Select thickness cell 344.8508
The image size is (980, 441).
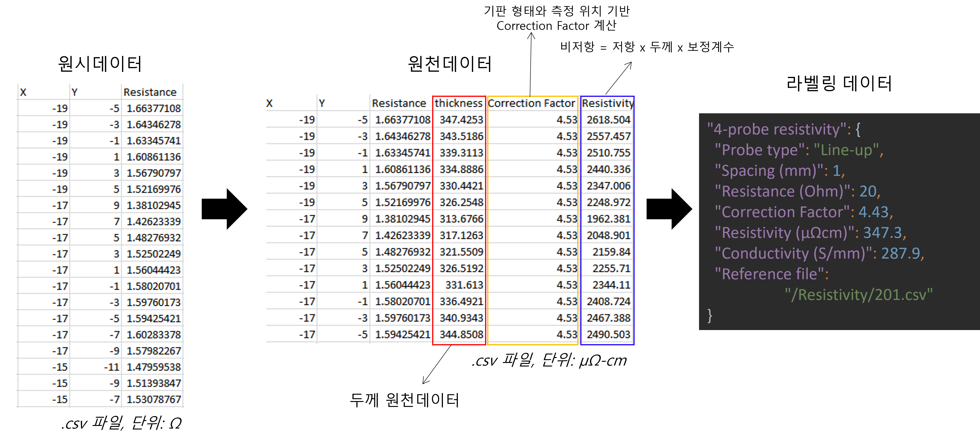462,335
